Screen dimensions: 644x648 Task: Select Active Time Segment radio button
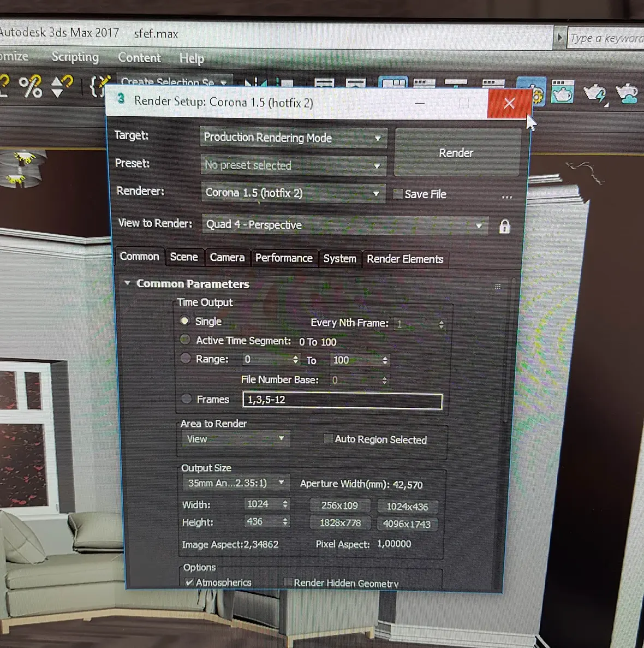185,340
